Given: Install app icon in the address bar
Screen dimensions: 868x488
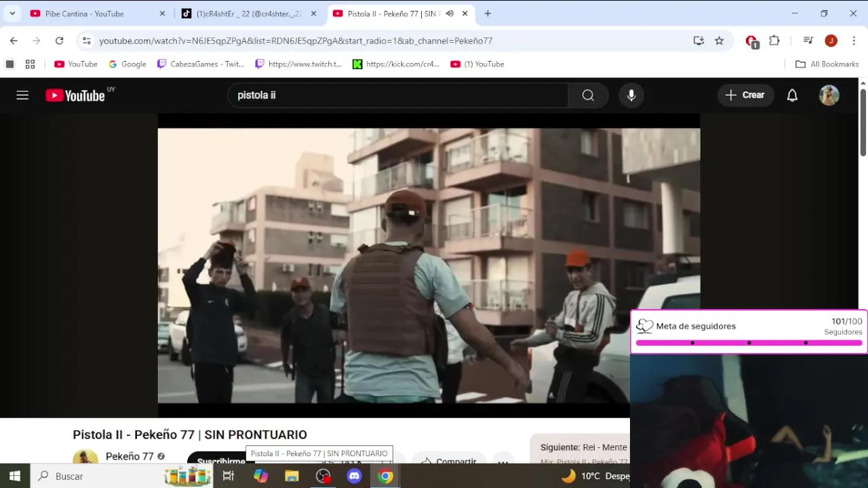Looking at the screenshot, I should pos(698,41).
